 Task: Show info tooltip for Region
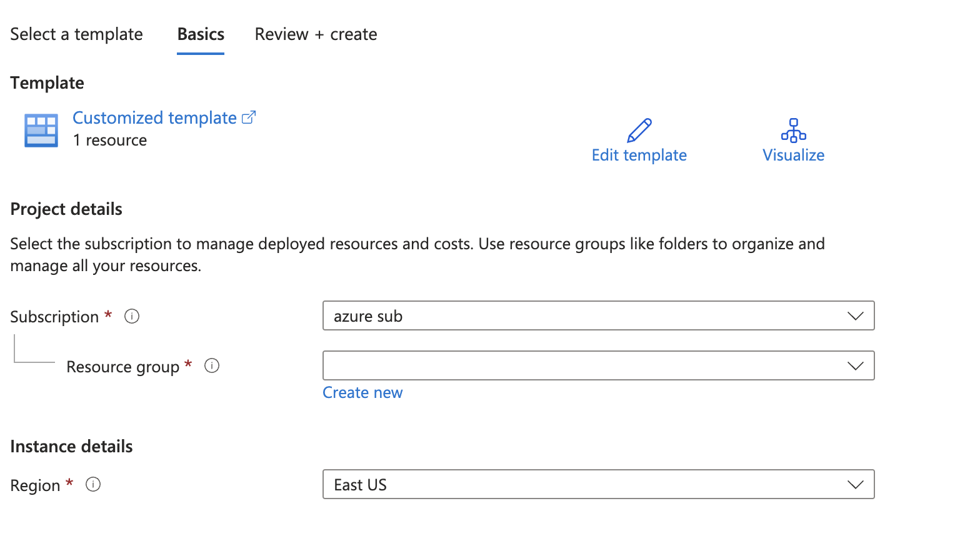(x=93, y=485)
